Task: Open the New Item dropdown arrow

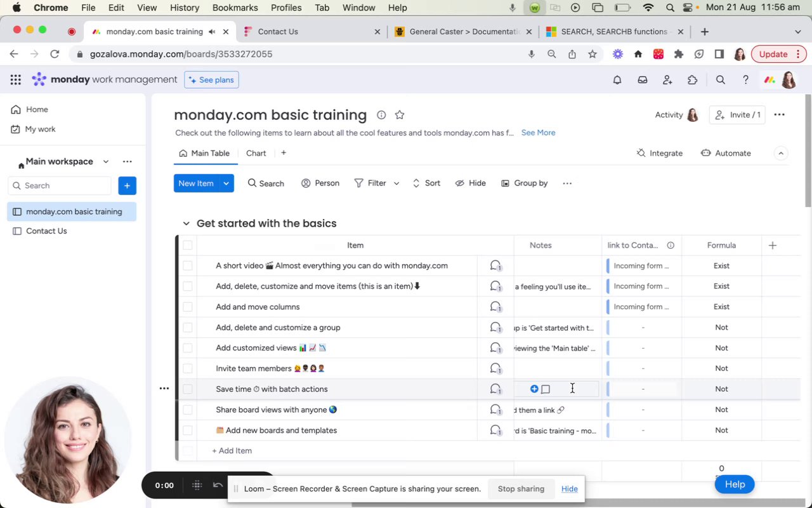Action: click(x=226, y=183)
